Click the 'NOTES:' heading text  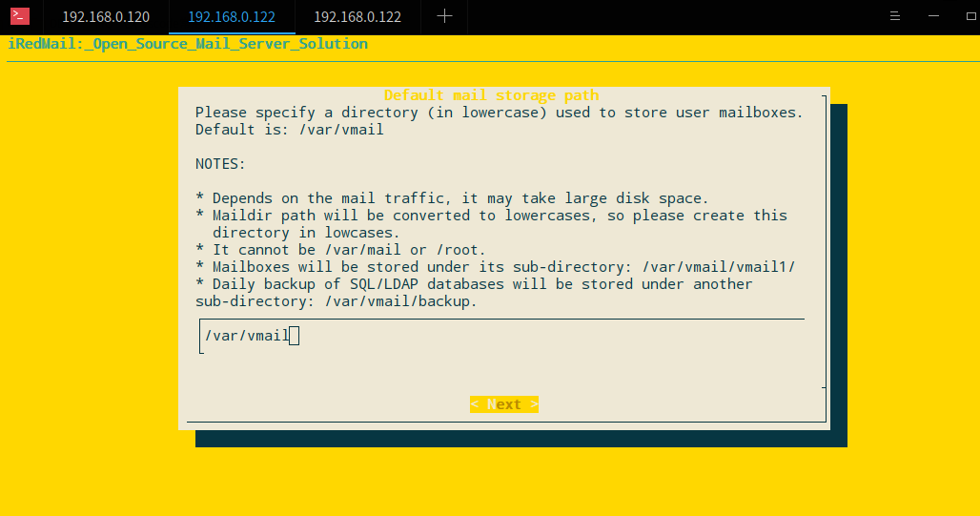[220, 164]
